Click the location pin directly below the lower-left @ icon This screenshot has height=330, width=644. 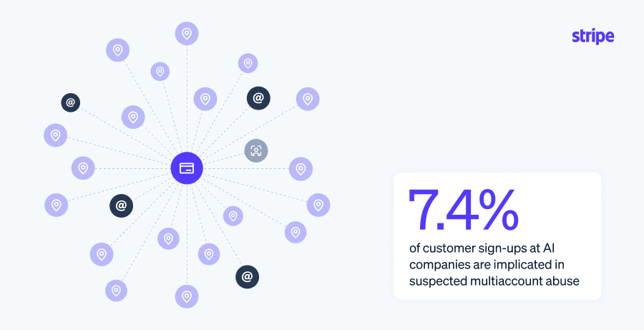coord(102,253)
